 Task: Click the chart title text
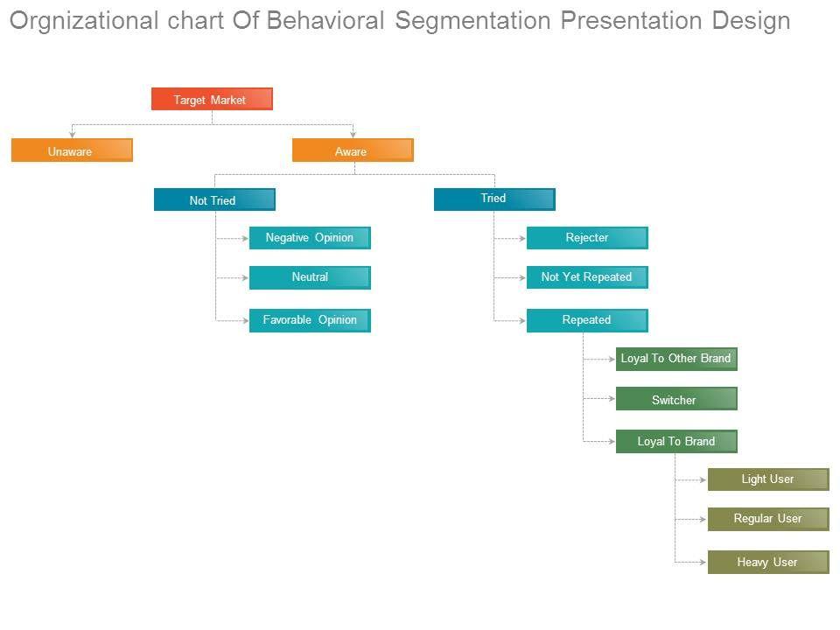pyautogui.click(x=399, y=21)
